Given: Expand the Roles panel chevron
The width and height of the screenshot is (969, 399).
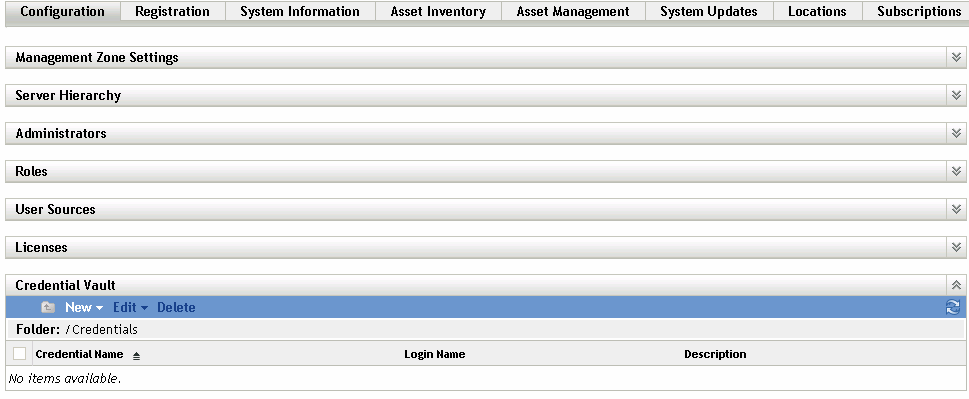Looking at the screenshot, I should 956,172.
